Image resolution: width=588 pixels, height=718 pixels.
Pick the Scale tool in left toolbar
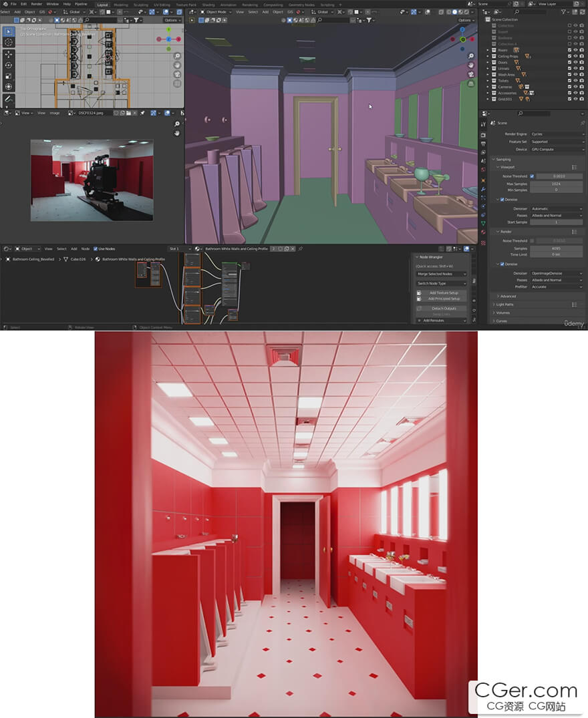9,76
